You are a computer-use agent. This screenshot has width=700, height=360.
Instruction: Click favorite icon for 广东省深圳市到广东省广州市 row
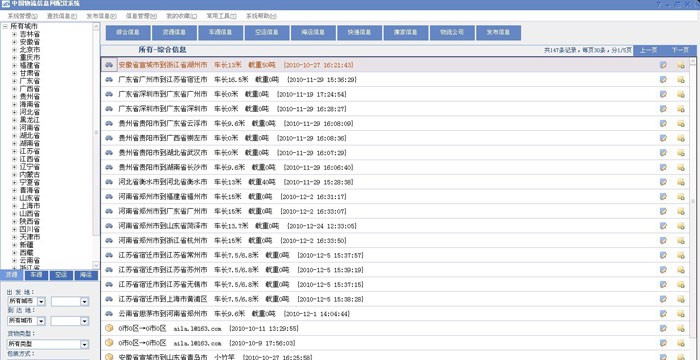click(x=681, y=94)
